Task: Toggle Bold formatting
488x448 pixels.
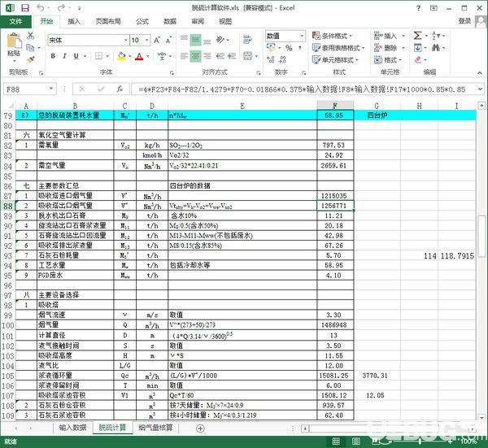Action: (x=53, y=56)
